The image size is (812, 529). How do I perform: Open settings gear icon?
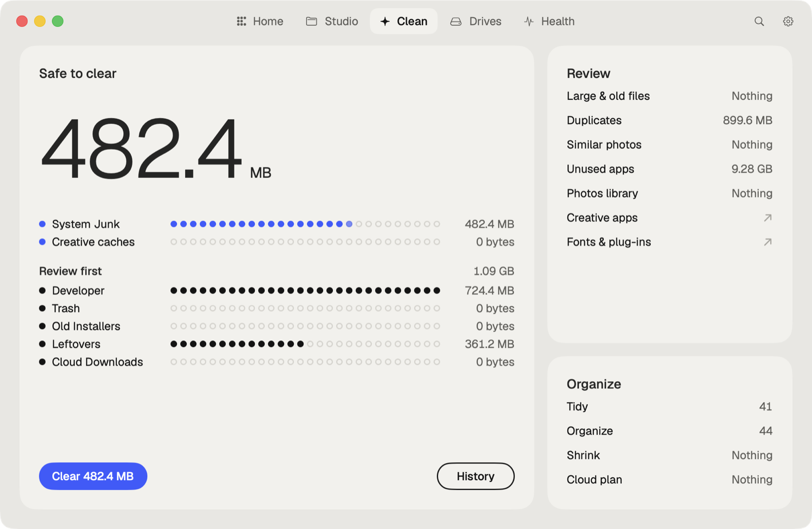point(788,21)
